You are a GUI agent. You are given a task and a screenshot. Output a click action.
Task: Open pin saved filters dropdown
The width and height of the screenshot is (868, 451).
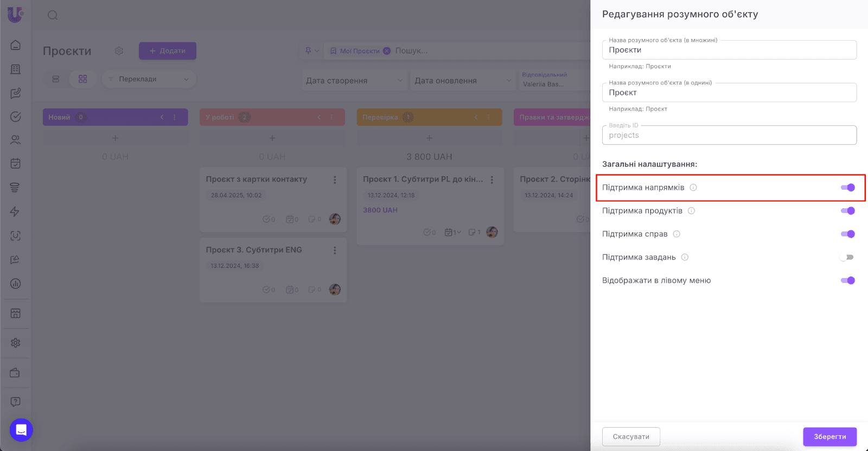coord(312,51)
